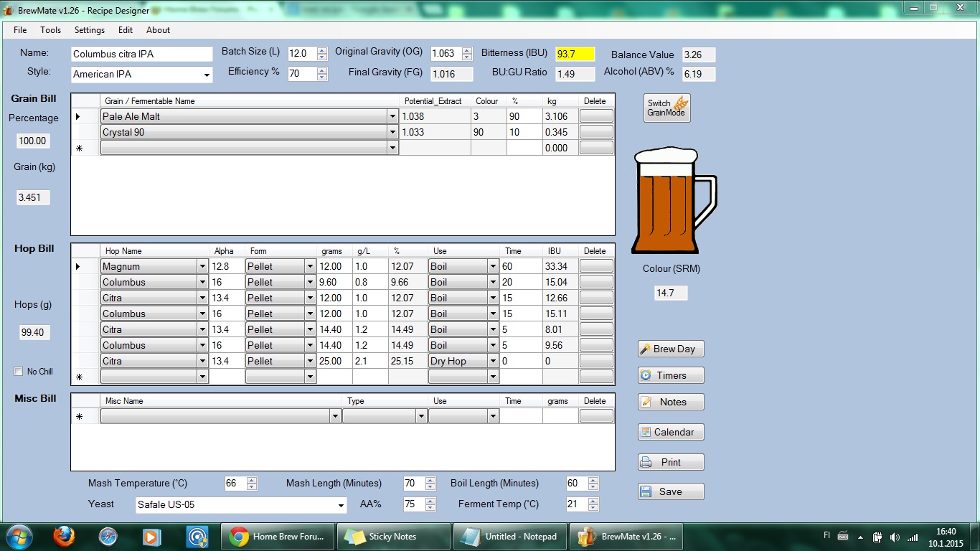Save the recipe with Save button
Viewport: 980px width, 551px height.
[x=671, y=491]
